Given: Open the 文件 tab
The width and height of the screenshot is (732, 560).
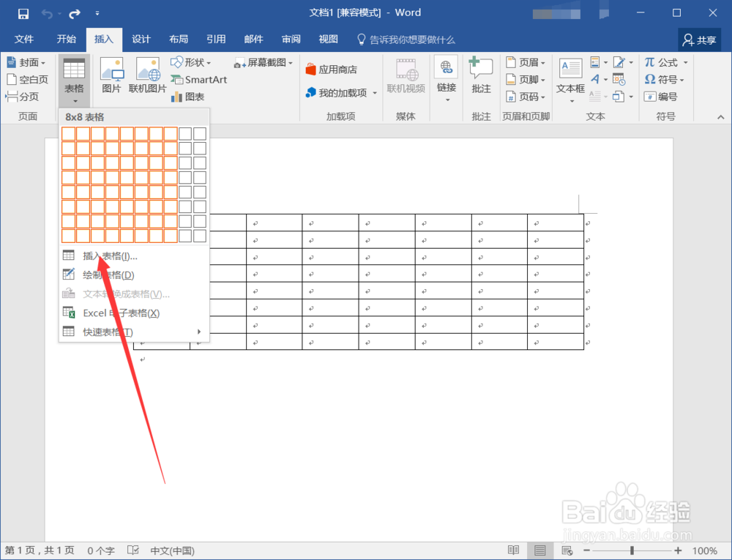Looking at the screenshot, I should [24, 40].
